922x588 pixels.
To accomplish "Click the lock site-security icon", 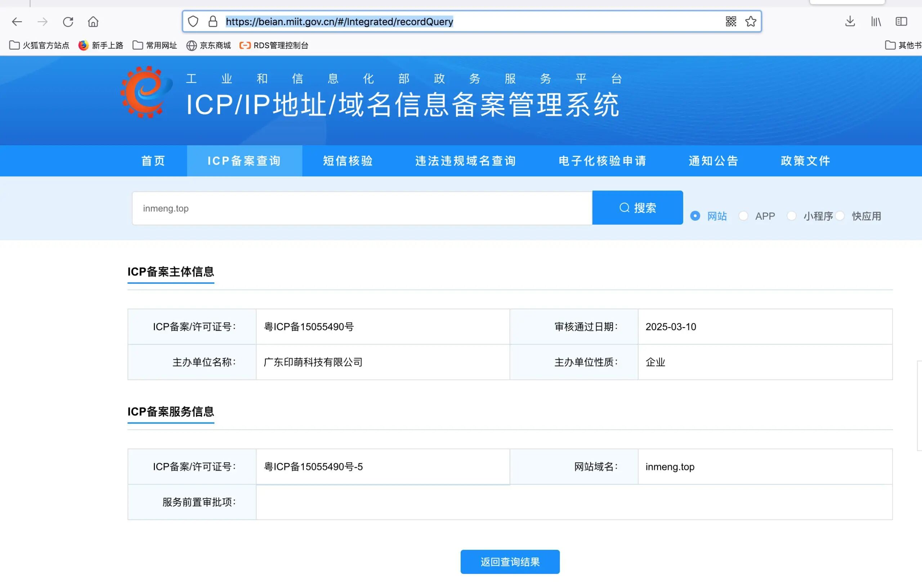I will click(213, 22).
